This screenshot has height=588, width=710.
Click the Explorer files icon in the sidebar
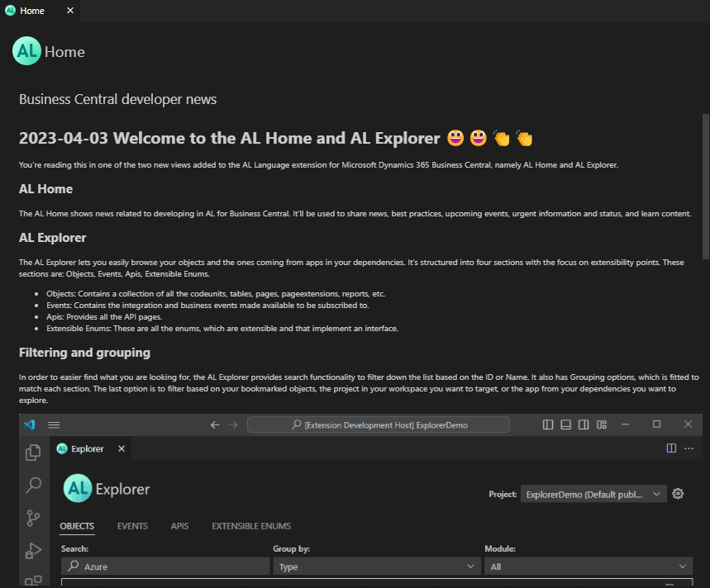click(x=34, y=453)
